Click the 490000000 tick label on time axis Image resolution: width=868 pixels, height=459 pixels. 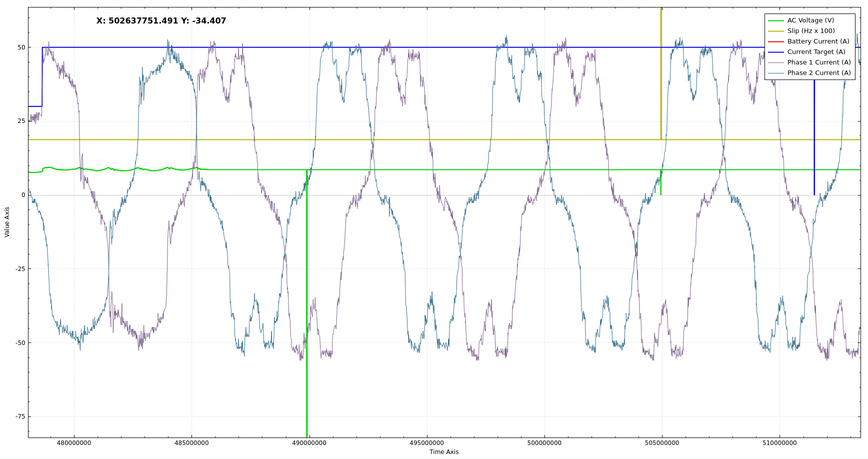pos(309,443)
